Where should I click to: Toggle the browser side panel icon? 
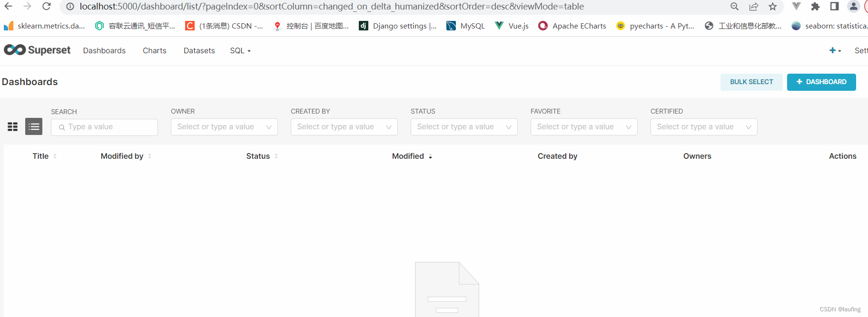pos(834,6)
